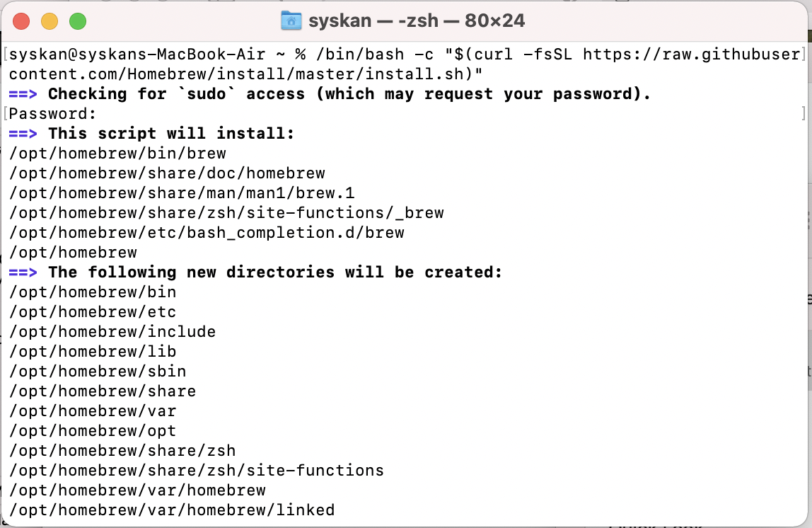
Task: Click the home folder icon in title bar
Action: pos(291,21)
